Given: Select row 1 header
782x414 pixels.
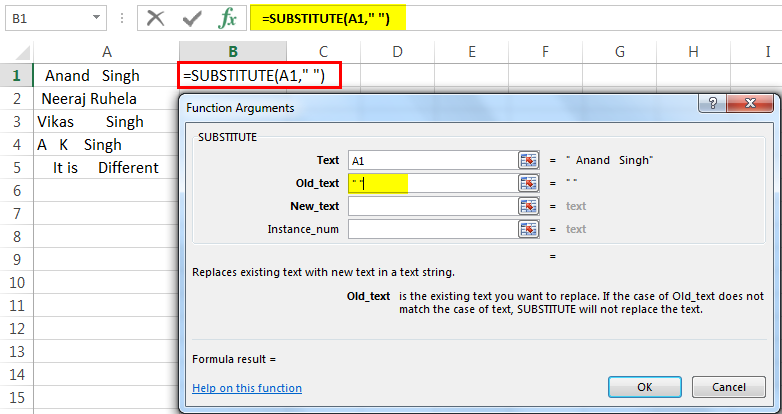Looking at the screenshot, I should 16,75.
